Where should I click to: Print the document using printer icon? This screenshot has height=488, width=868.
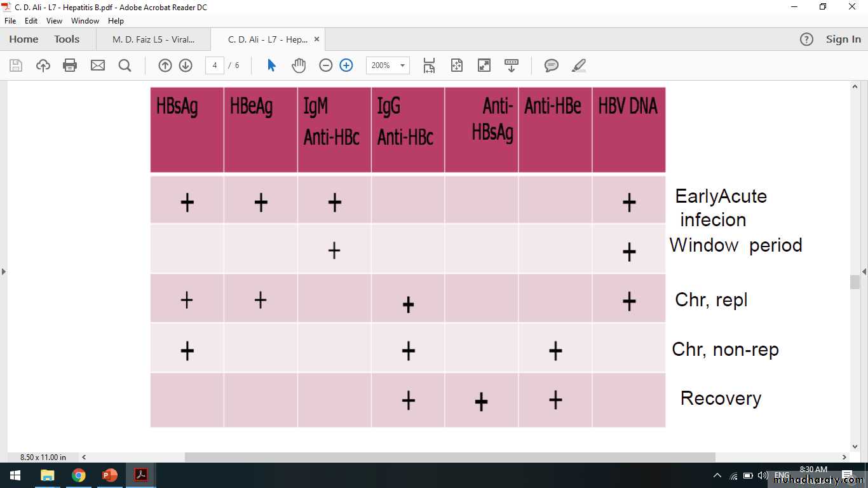point(70,65)
